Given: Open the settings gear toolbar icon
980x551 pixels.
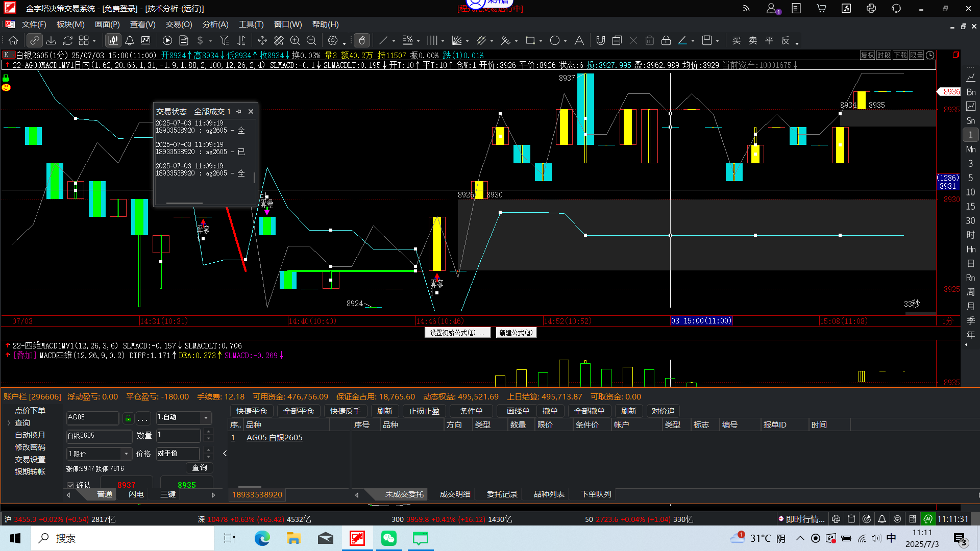Looking at the screenshot, I should point(333,40).
